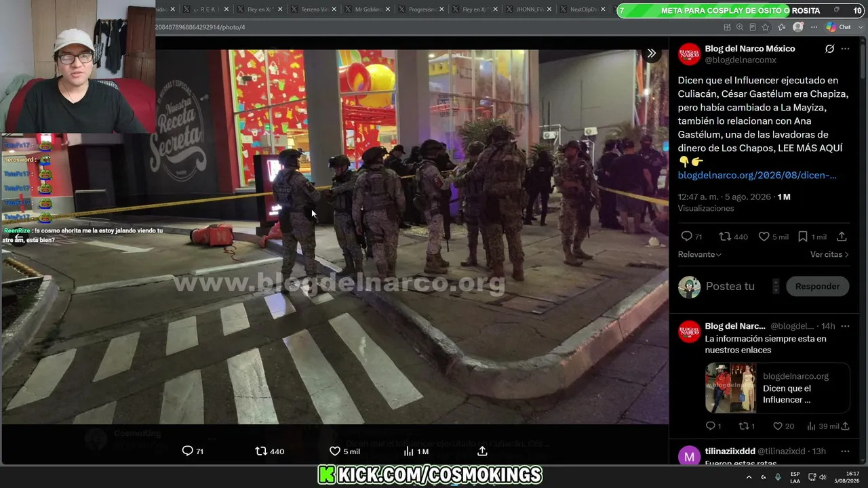Open more options on tilinaziixddd's reply

(x=845, y=451)
